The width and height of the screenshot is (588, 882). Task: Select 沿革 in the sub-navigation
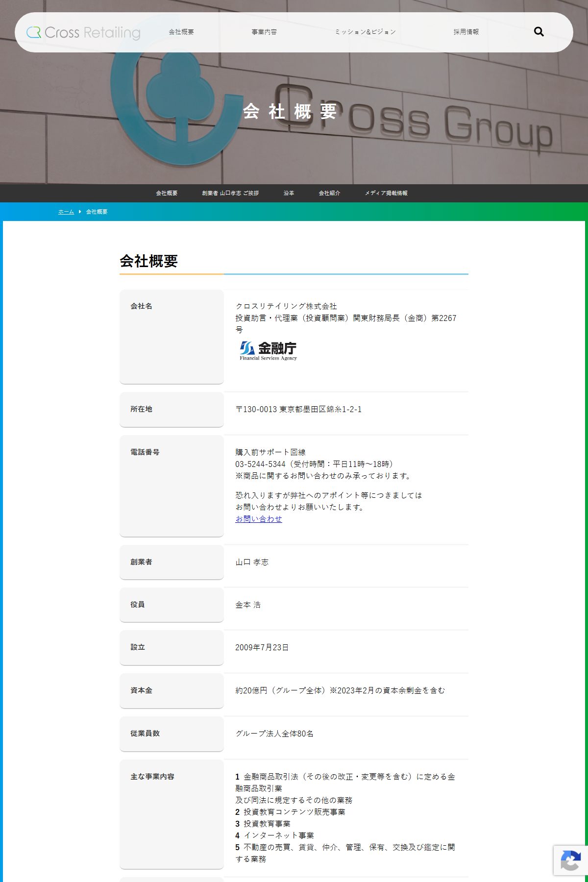click(x=289, y=193)
